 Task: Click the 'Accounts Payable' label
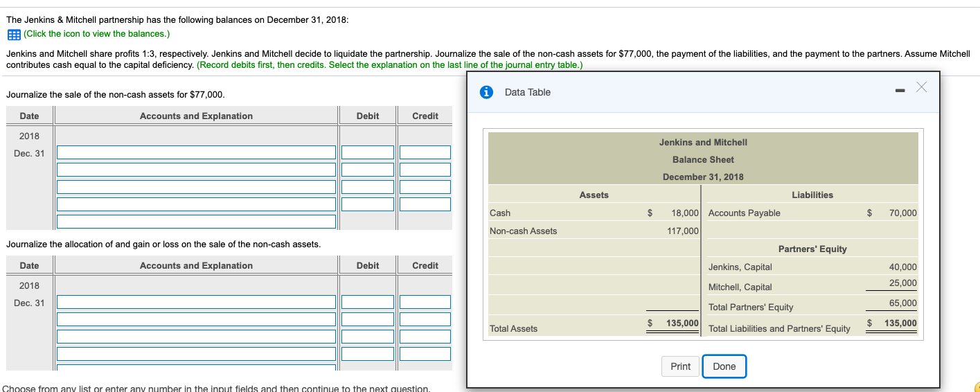(x=745, y=213)
